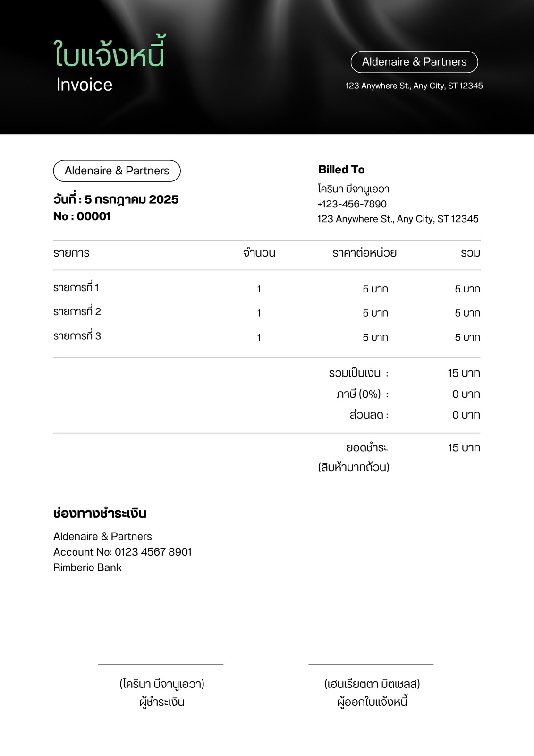534x756 pixels.
Task: Select the white Invoice subtitle text
Action: coord(85,85)
